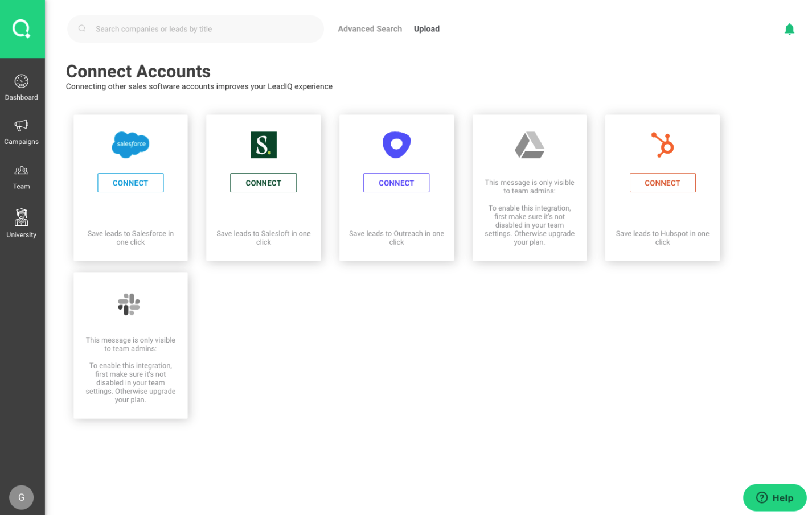Screen dimensions: 812x515
Task: Connect the Salesforce account
Action: pos(130,183)
